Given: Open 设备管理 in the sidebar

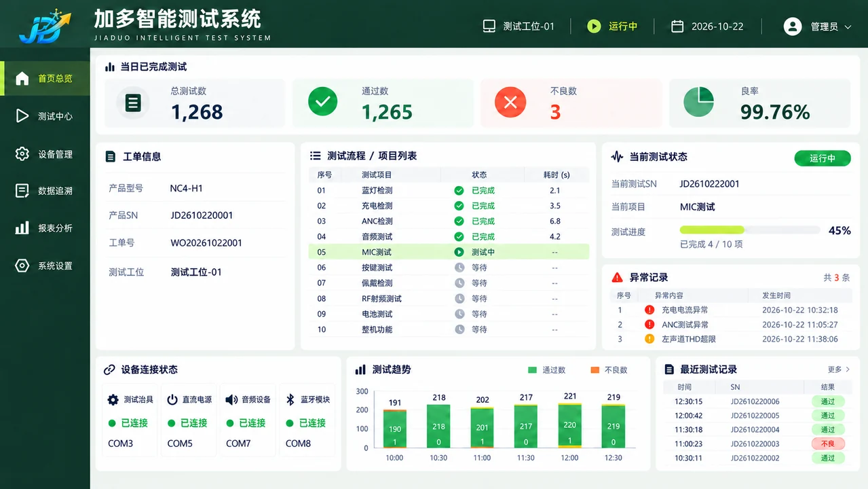Looking at the screenshot, I should point(45,154).
